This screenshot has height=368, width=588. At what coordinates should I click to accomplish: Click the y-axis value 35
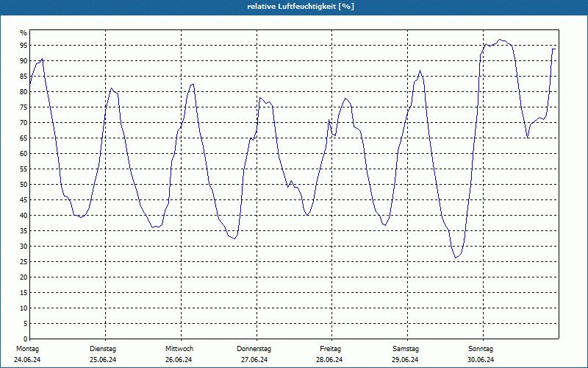point(24,231)
